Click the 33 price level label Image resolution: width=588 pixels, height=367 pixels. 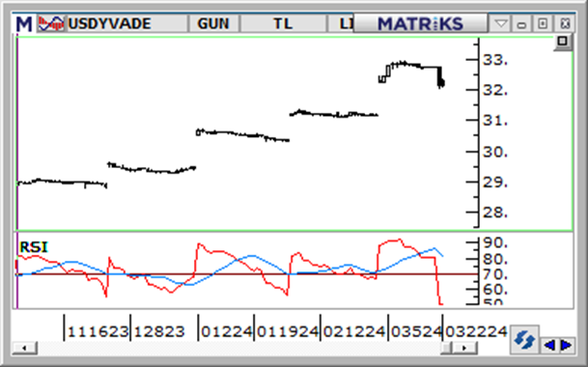click(x=495, y=60)
